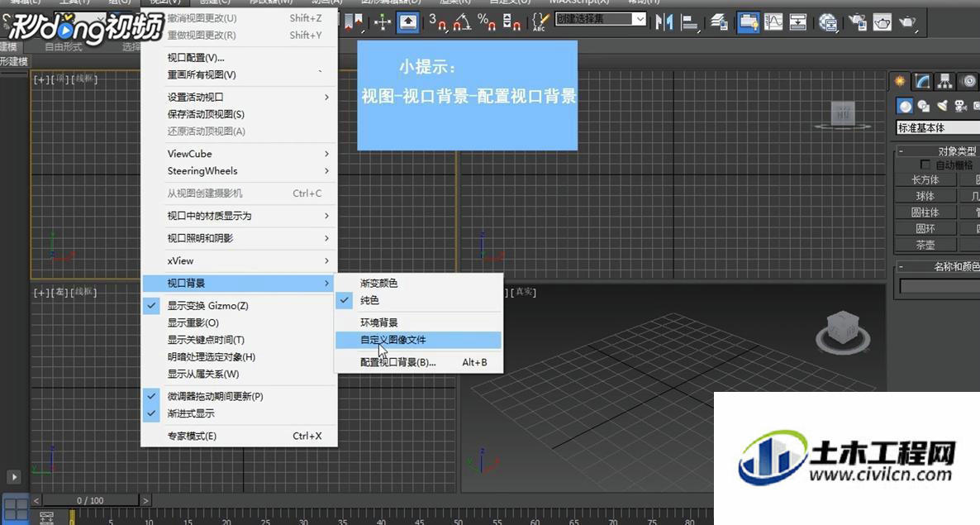Screen dimensions: 980x525
Task: Click the ViewCube in the perspective viewport
Action: [843, 329]
